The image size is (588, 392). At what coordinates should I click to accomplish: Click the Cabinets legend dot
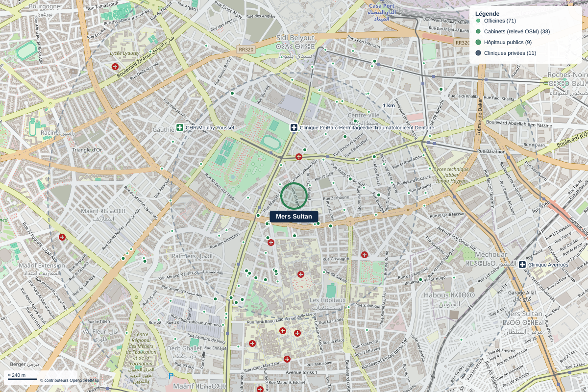point(478,31)
